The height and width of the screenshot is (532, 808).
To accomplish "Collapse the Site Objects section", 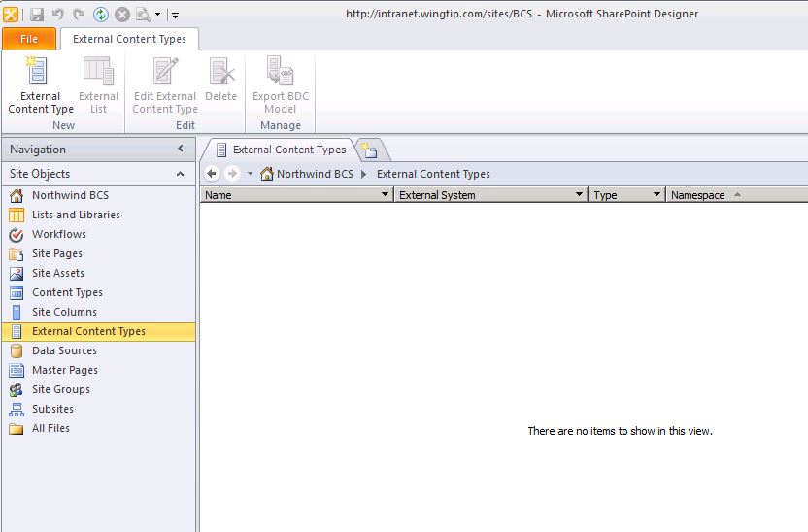I will 180,174.
